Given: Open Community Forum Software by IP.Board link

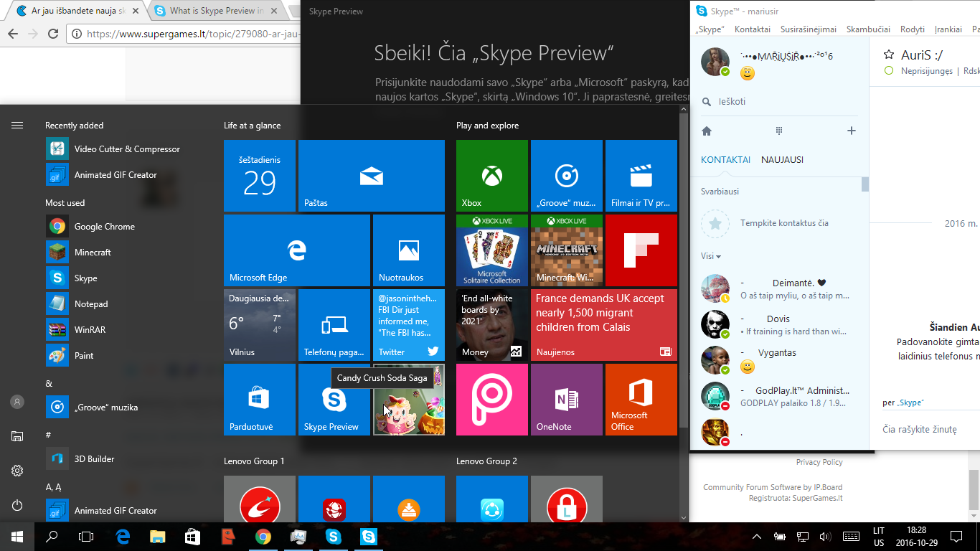Looking at the screenshot, I should [x=773, y=488].
